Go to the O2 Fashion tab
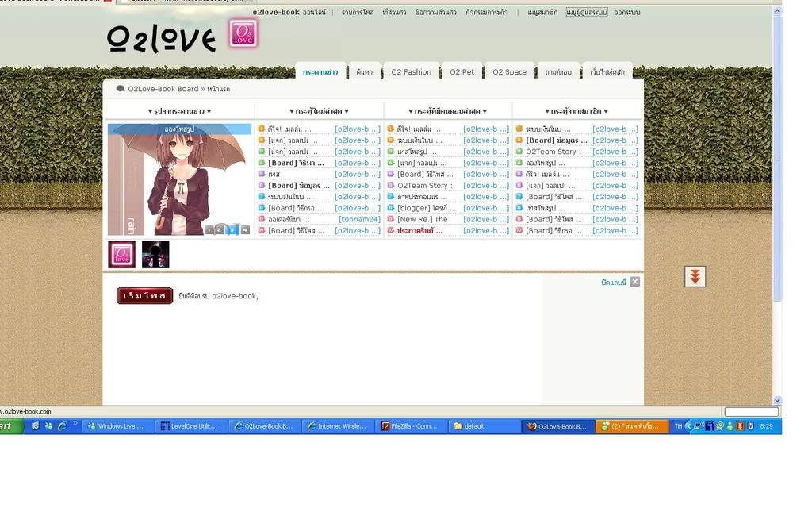 pos(412,72)
